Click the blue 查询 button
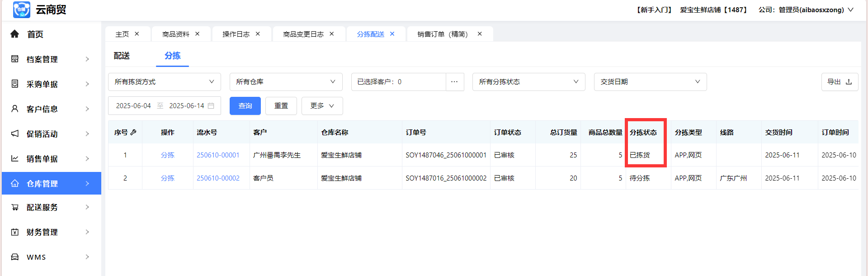 tap(245, 105)
